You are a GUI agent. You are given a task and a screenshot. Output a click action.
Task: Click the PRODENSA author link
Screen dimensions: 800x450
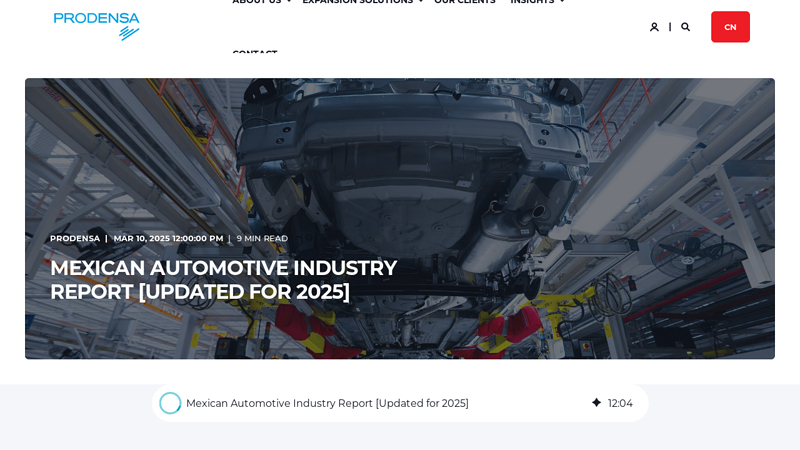pos(75,238)
